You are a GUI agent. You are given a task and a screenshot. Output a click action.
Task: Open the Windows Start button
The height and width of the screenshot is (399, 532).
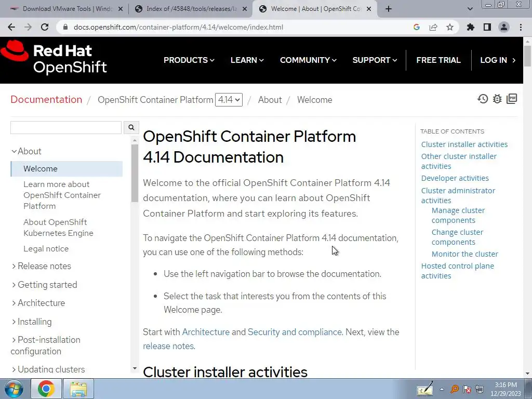(14, 389)
